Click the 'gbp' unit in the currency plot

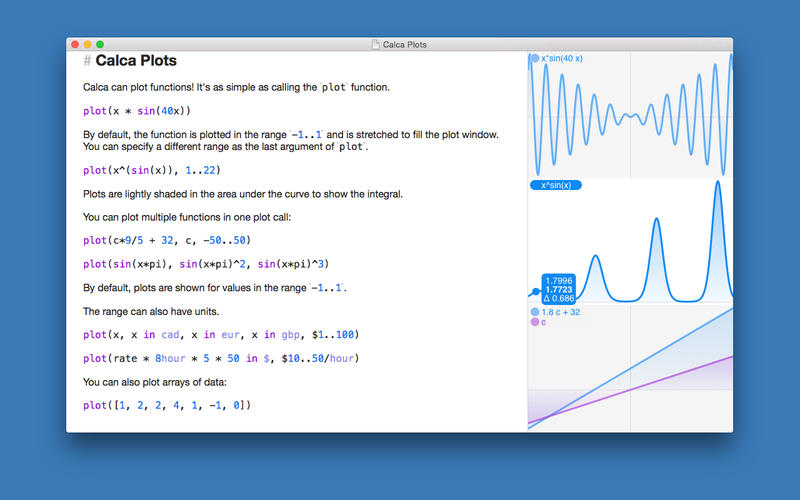click(290, 335)
